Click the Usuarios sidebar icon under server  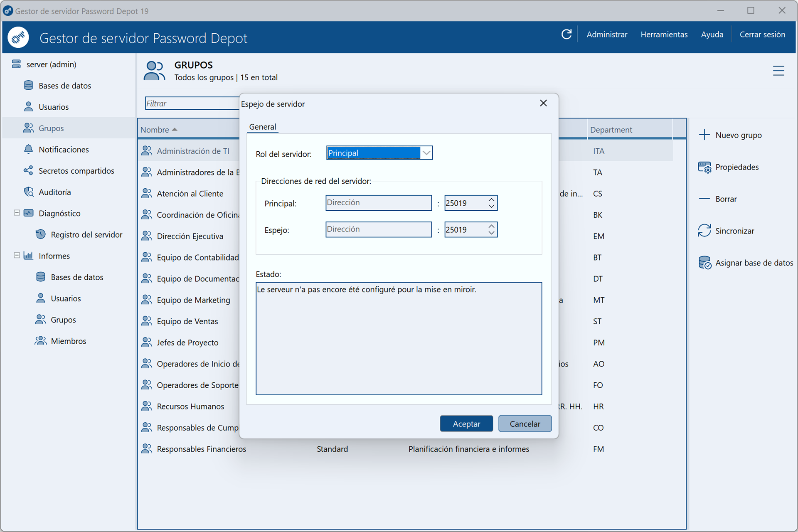[x=29, y=106]
